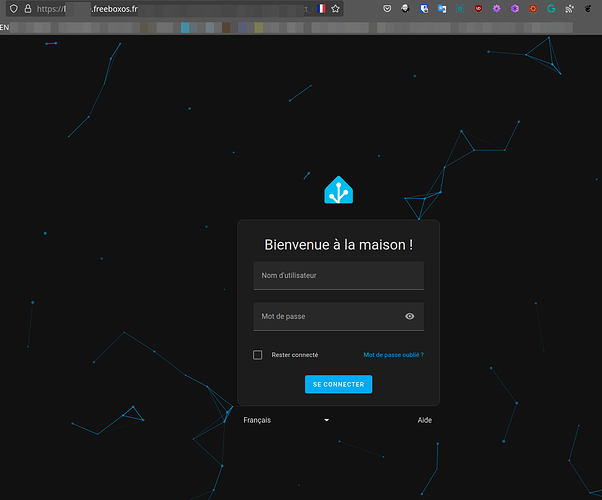Screen dimensions: 602x500
Task: Open the tracking protection shield icon
Action: [x=12, y=8]
